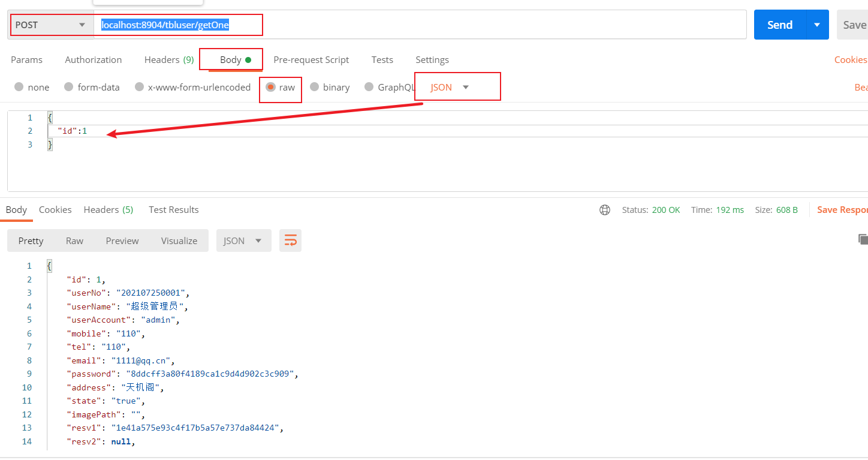The width and height of the screenshot is (868, 460).
Task: Send the request
Action: [780, 25]
